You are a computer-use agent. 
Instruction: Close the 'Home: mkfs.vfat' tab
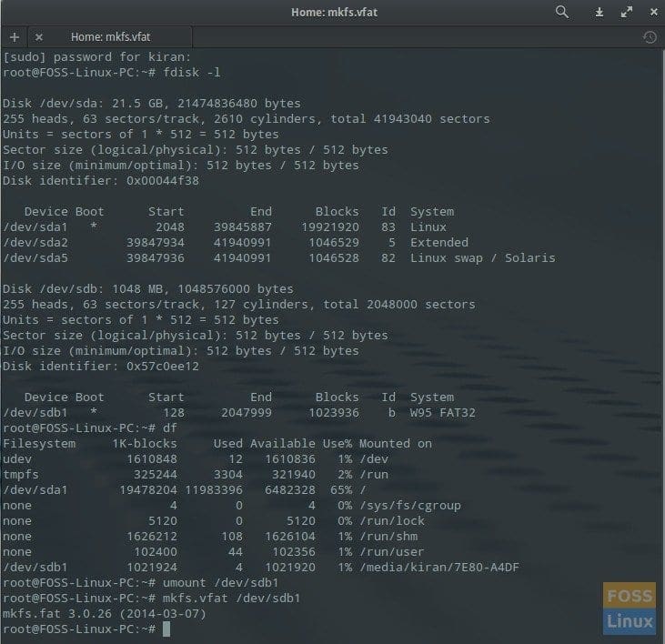(x=39, y=37)
